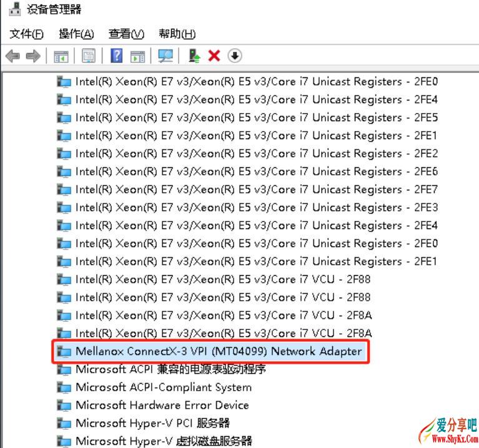Screen dimensions: 479x448
Task: Toggle the show/hide console tree toolbar icon
Action: pos(61,56)
